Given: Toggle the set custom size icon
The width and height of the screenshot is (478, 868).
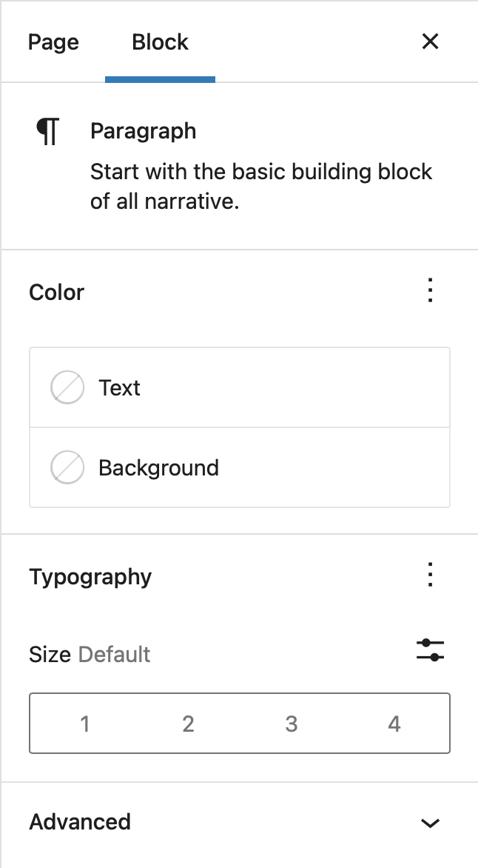Looking at the screenshot, I should point(430,650).
